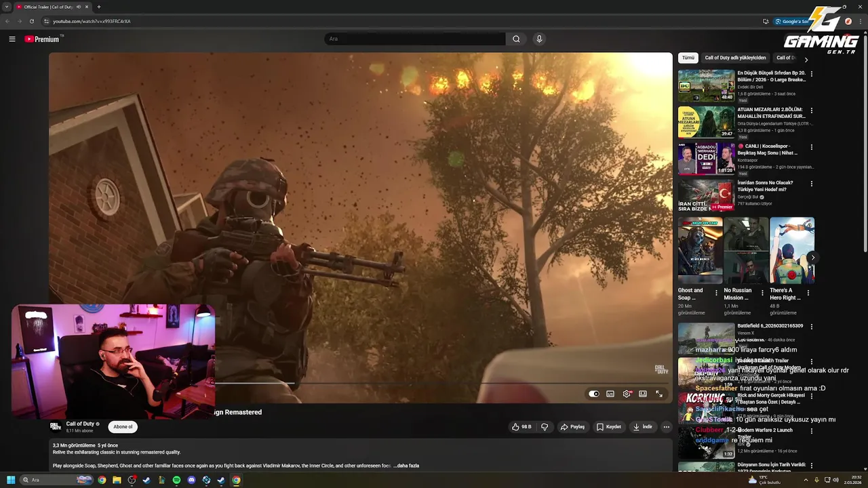The height and width of the screenshot is (488, 868).
Task: Dislike the video with thumbs-down
Action: (545, 427)
